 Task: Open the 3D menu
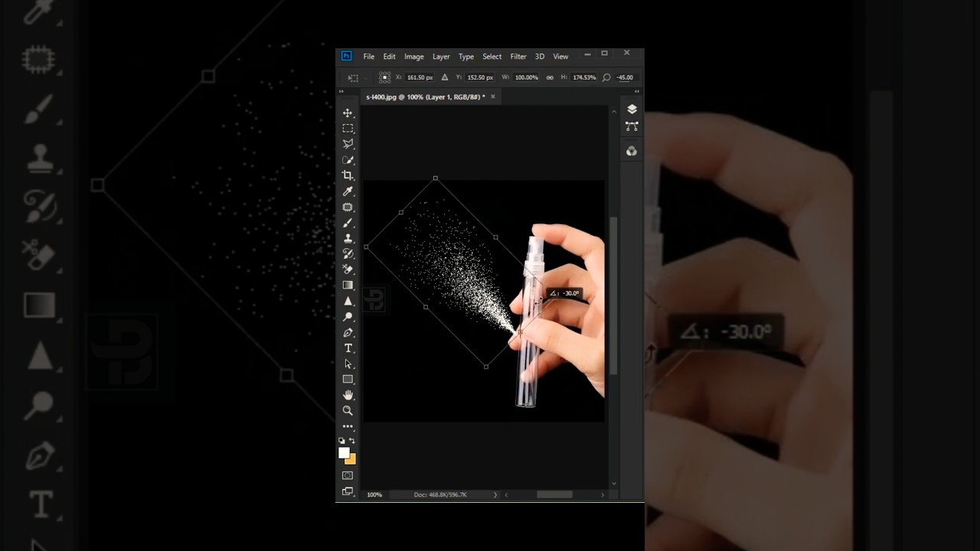coord(540,57)
